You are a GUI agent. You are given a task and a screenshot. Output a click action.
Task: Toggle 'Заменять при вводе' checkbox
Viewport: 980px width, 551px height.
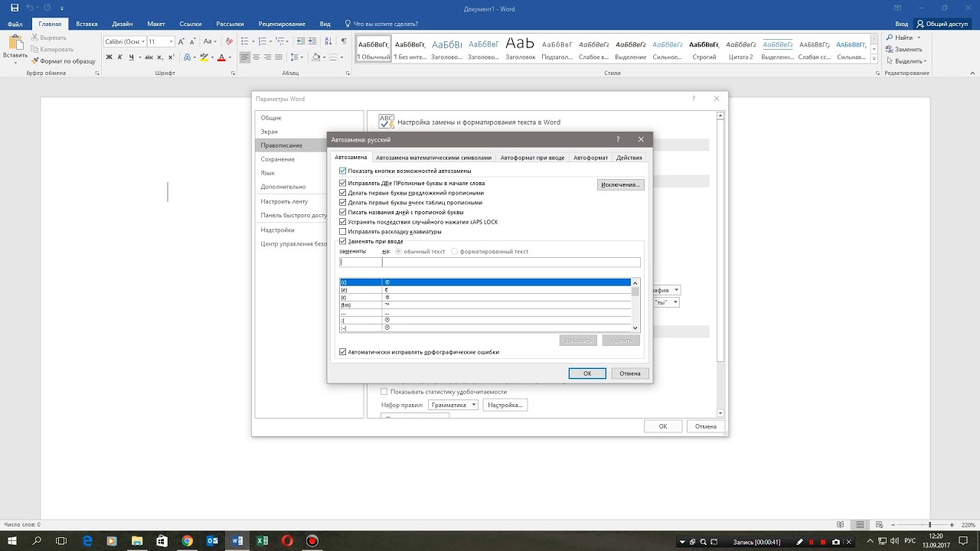click(343, 241)
